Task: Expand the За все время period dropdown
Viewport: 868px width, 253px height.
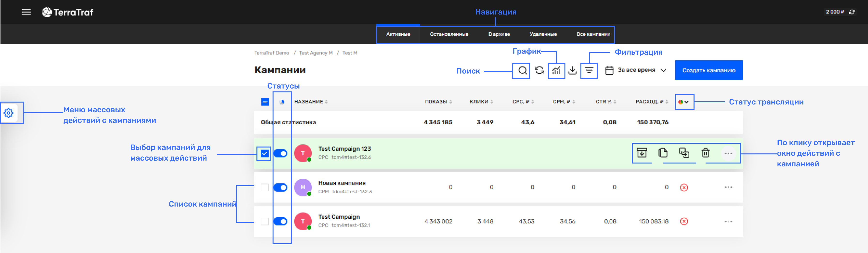Action: pos(642,70)
